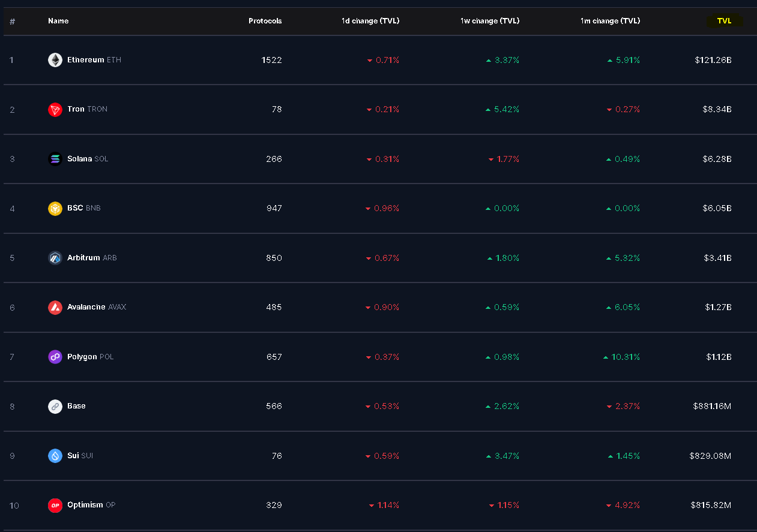Click the Polygon chain logo icon
Image resolution: width=757 pixels, height=532 pixels.
coord(55,357)
